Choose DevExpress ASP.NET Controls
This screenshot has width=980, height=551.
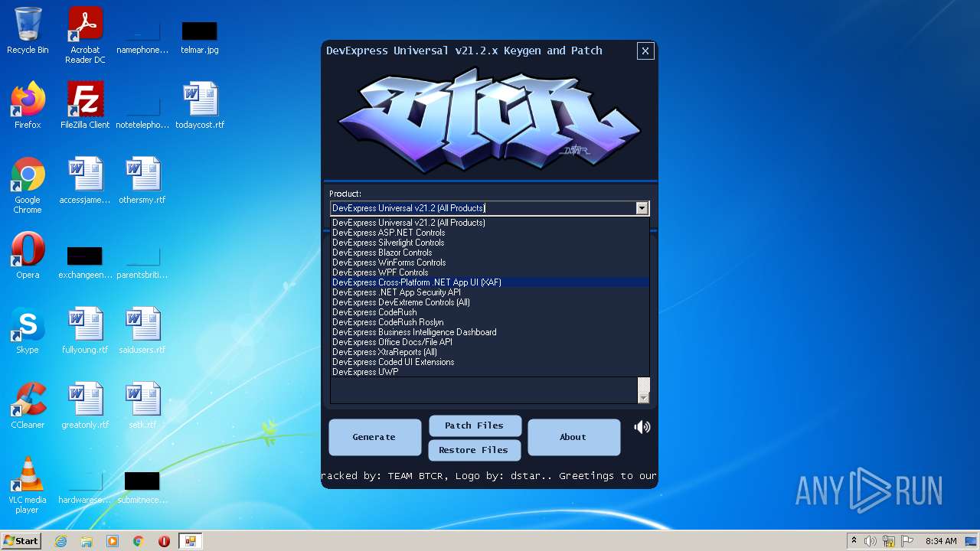(x=489, y=233)
